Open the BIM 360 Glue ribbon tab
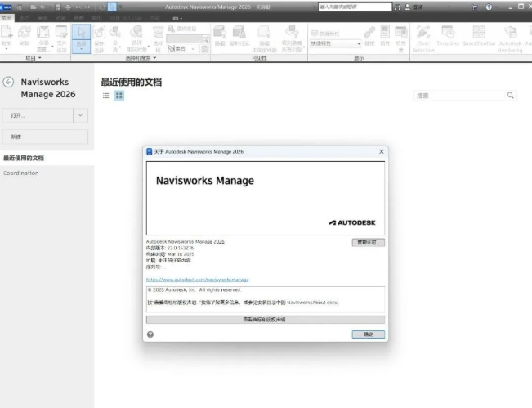 pos(126,18)
